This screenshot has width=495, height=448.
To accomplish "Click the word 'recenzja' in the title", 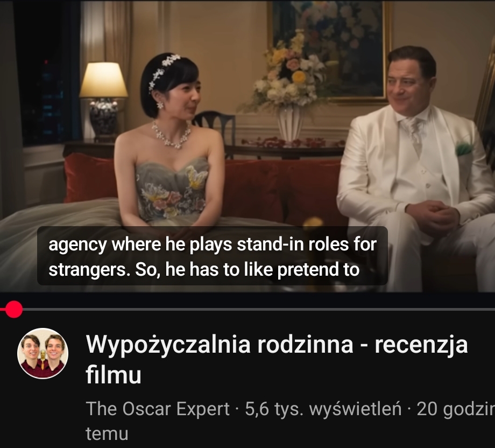I will [421, 344].
